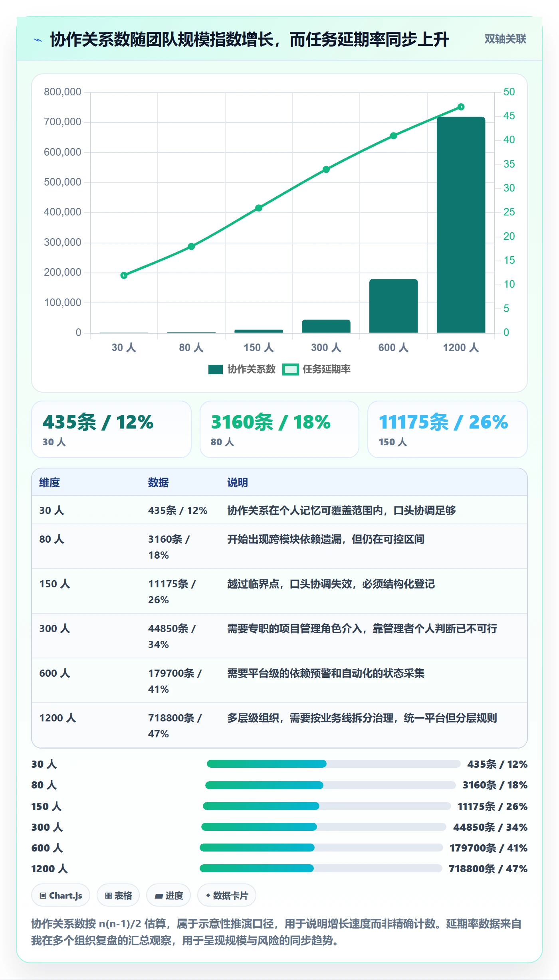Screen dimensions: 559x980
Task: Toggle the 任务延期率 legend swatch
Action: coord(290,369)
